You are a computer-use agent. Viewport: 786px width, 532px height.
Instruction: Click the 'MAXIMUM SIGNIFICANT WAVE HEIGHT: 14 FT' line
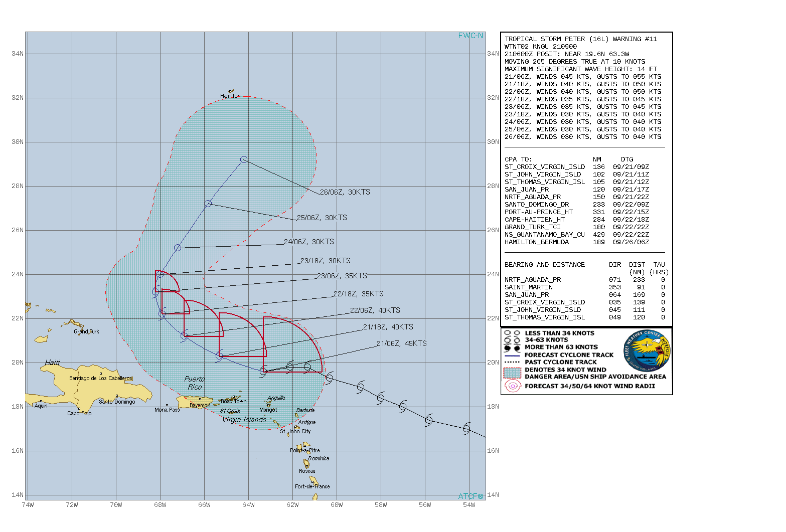[x=581, y=69]
